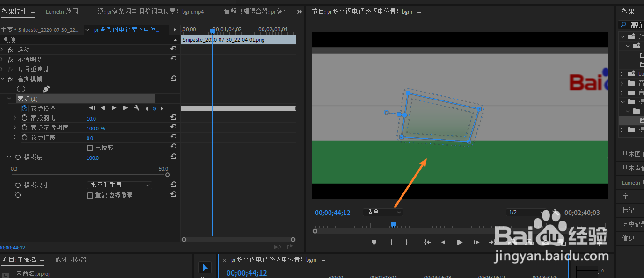Toggle the 运动 fx effect on/off
The height and width of the screenshot is (278, 644).
[x=11, y=50]
